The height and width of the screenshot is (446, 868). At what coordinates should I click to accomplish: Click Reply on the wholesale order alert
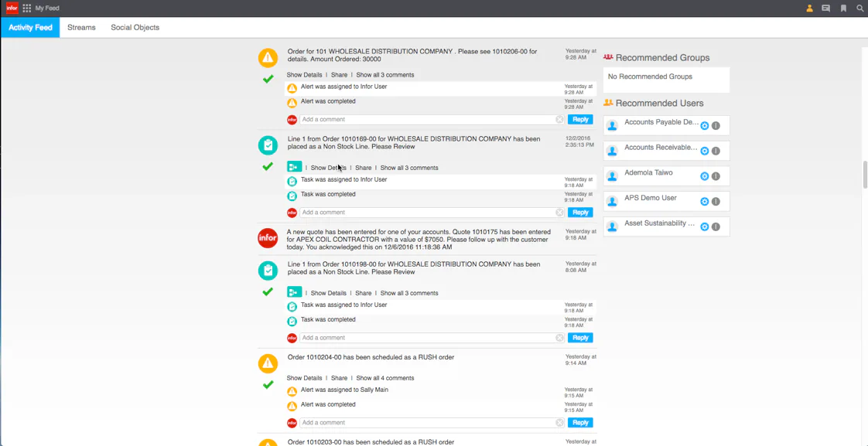click(x=580, y=119)
